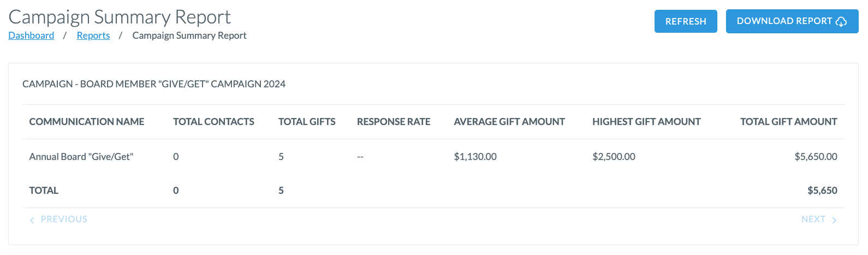
Task: Select the Annual Board "Give/Get" row
Action: pos(433,157)
